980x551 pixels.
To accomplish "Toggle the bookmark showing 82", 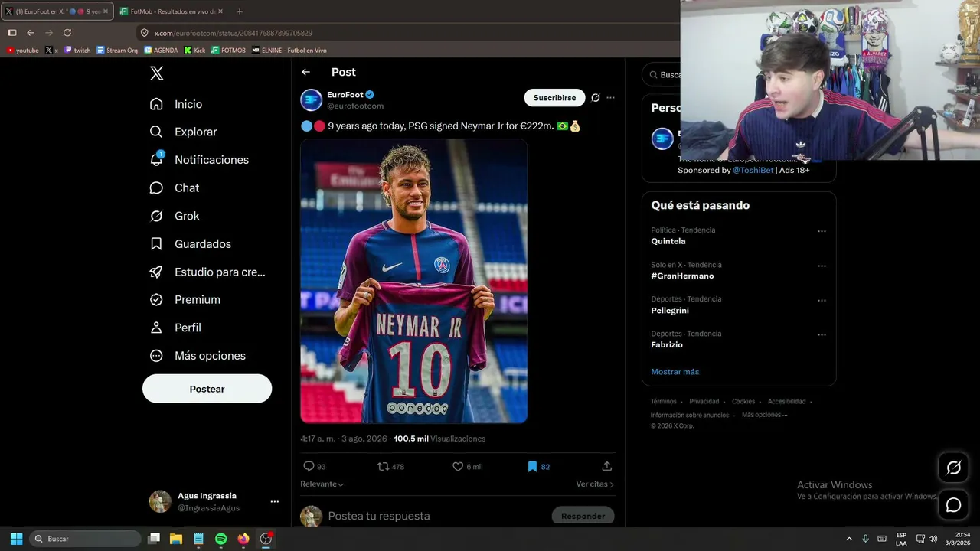I will 532,466.
